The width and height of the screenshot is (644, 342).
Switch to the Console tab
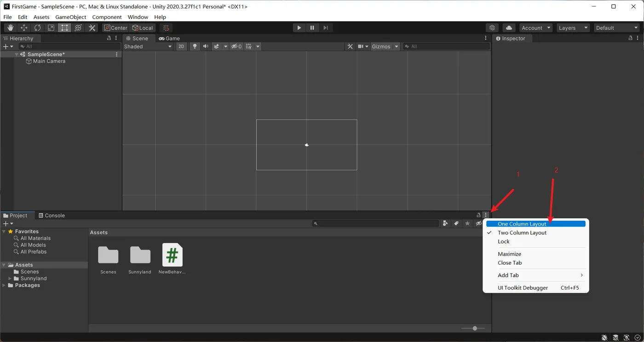pyautogui.click(x=52, y=215)
